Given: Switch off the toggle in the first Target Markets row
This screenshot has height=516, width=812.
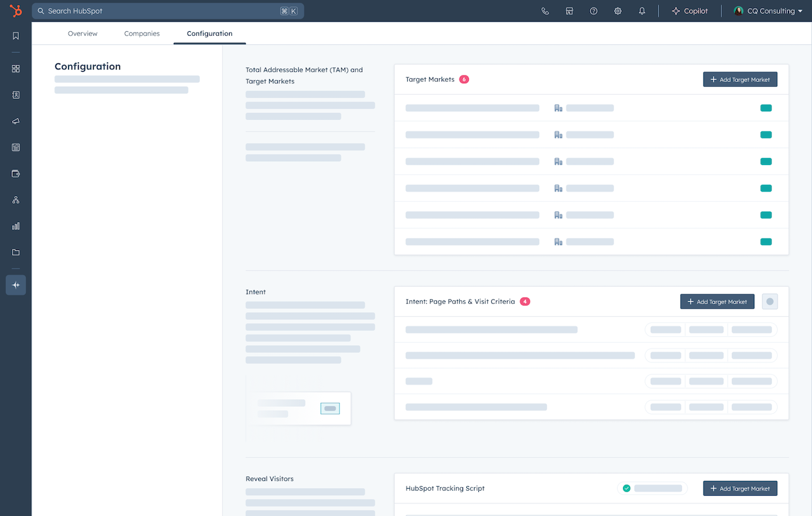Looking at the screenshot, I should click(x=766, y=108).
